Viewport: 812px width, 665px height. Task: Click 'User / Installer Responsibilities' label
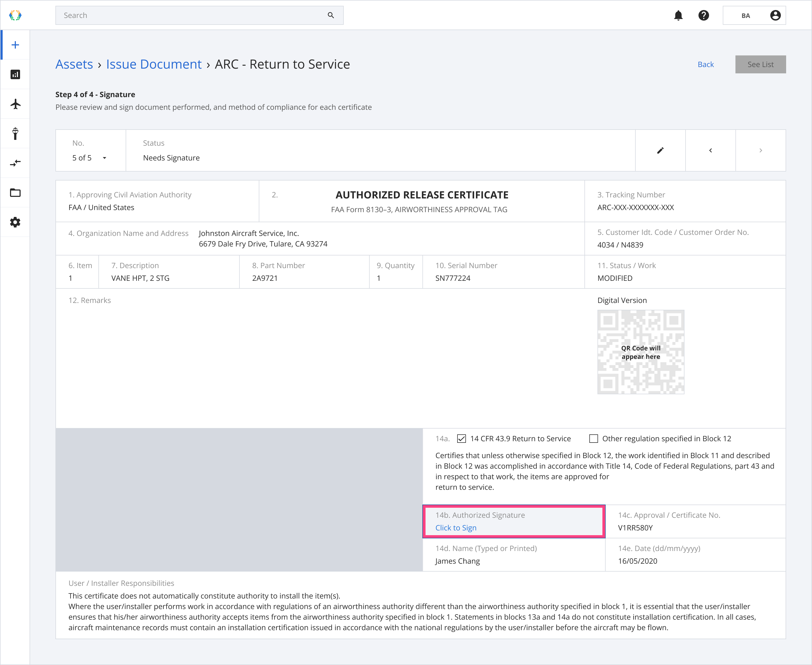click(121, 583)
